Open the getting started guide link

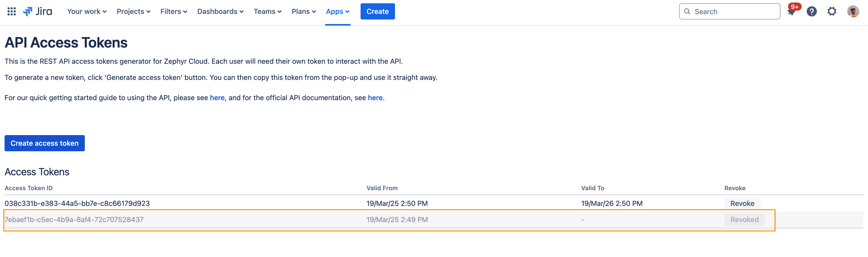coord(217,98)
